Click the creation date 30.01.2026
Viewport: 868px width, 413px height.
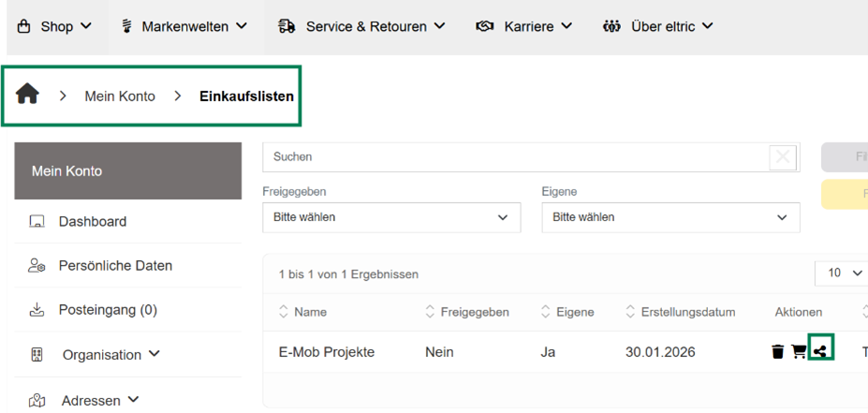tap(660, 352)
